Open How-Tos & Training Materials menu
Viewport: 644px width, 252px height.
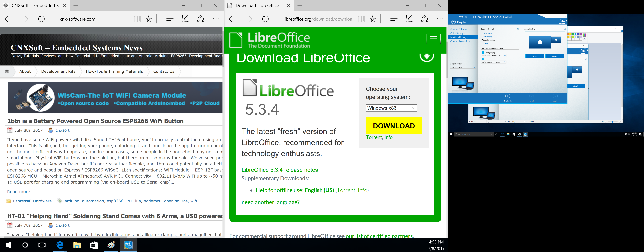click(114, 72)
